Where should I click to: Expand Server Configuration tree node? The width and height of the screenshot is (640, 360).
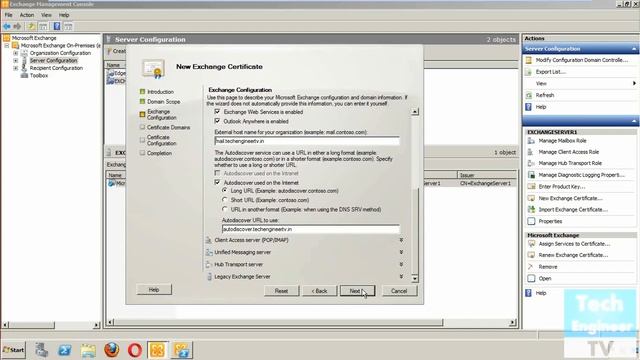(x=16, y=60)
